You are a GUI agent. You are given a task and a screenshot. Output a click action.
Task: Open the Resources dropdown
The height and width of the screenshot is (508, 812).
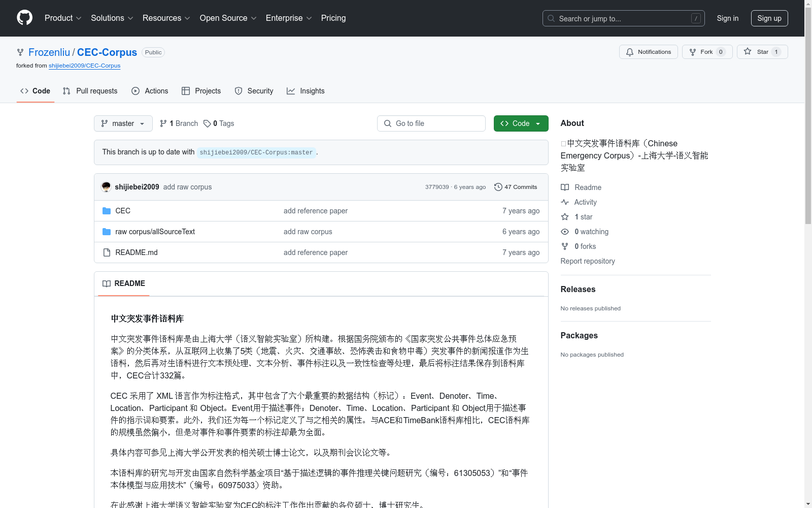pyautogui.click(x=166, y=18)
